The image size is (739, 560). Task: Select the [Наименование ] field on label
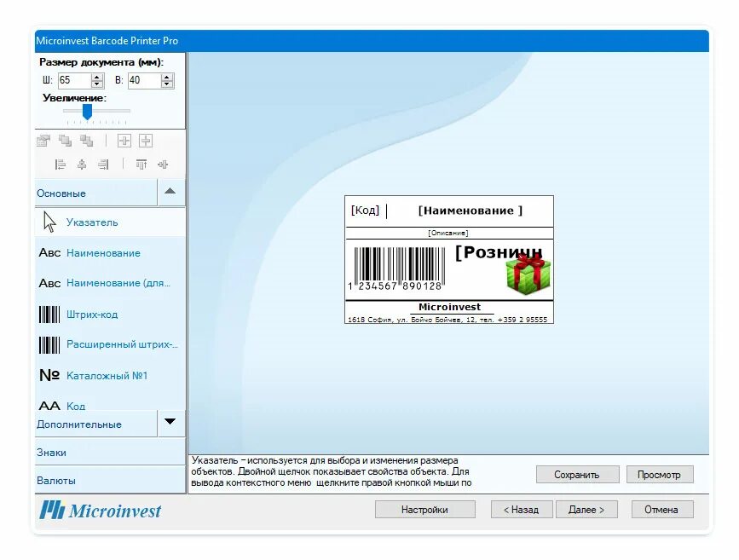tap(471, 211)
